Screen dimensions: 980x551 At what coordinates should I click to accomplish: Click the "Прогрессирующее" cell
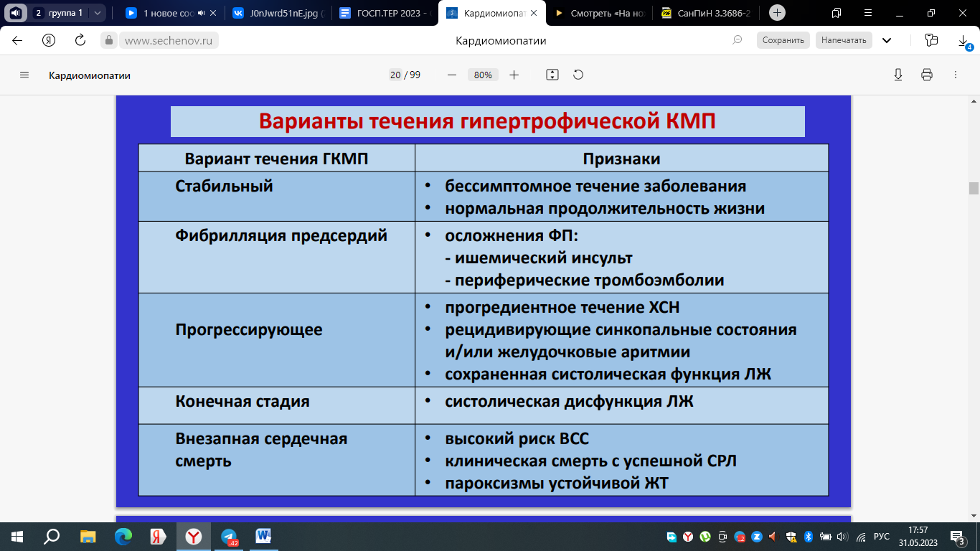(x=276, y=340)
